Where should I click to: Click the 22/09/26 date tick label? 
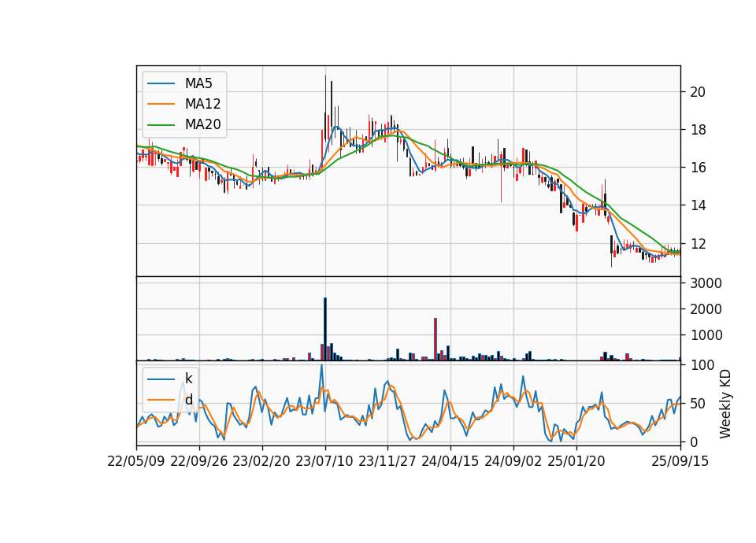coord(199,461)
